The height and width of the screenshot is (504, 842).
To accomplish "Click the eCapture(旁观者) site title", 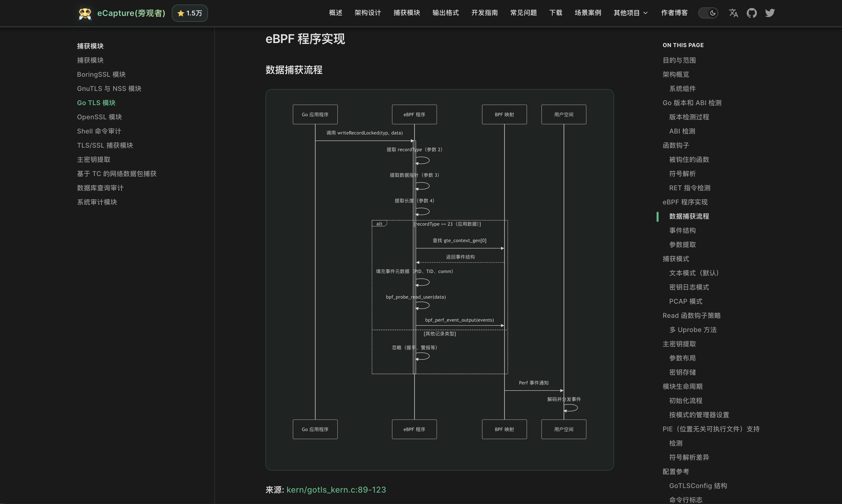I will tap(131, 13).
